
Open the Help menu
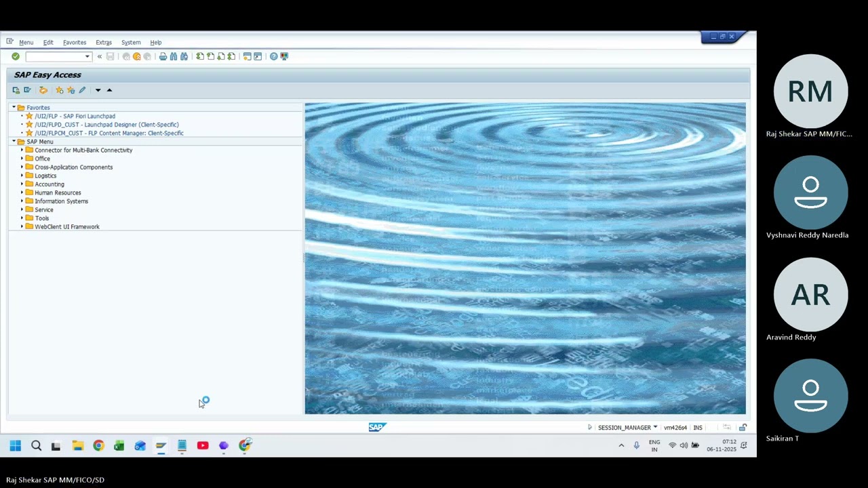156,43
